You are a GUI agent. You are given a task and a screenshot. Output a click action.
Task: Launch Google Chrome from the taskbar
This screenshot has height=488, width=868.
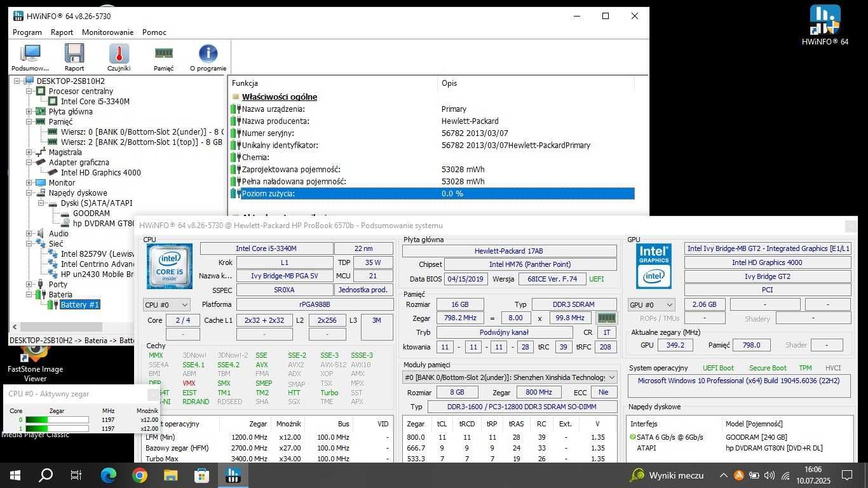pyautogui.click(x=140, y=475)
